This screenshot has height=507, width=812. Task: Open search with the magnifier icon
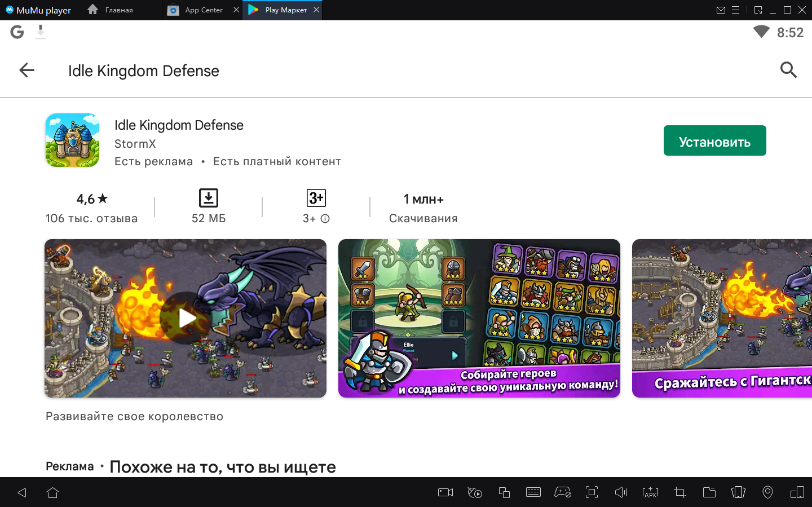[x=788, y=70]
